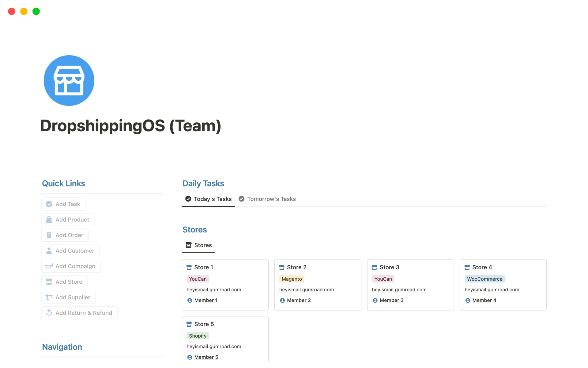This screenshot has width=588, height=368.
Task: Click the megaphone icon on Add Compaign
Action: 49,266
